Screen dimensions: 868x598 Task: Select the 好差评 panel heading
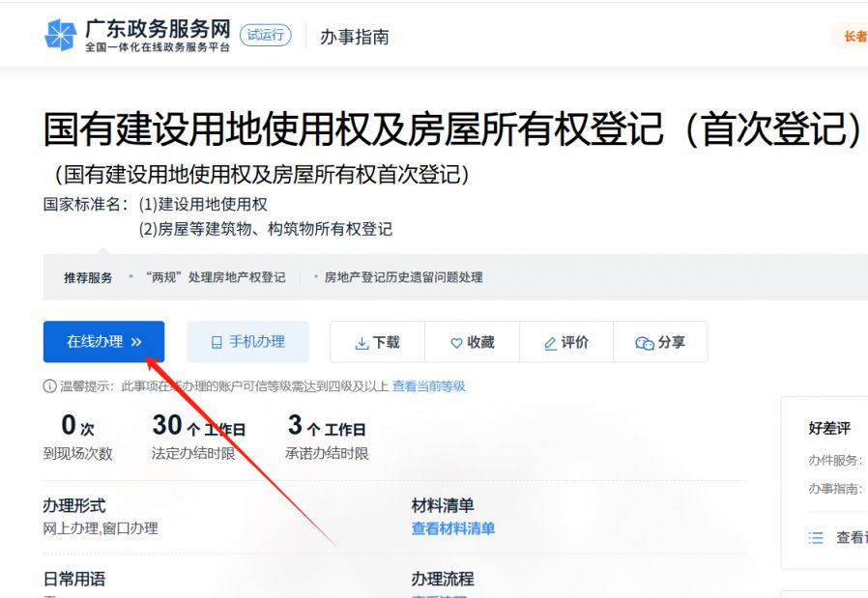coord(830,428)
